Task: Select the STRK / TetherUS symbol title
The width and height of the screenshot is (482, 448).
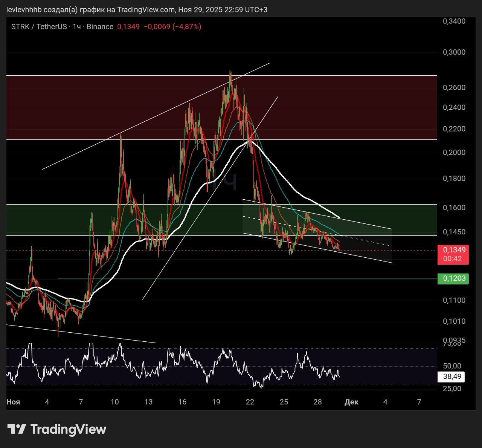Action: (x=39, y=26)
